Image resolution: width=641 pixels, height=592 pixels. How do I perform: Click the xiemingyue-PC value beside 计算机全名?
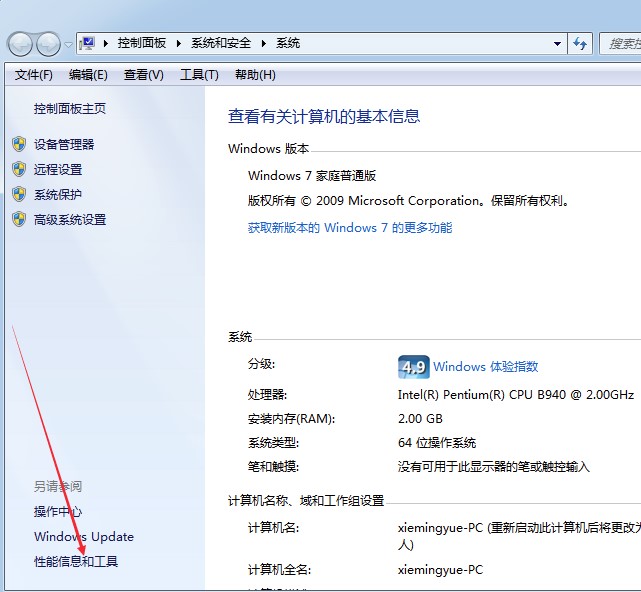point(440,570)
